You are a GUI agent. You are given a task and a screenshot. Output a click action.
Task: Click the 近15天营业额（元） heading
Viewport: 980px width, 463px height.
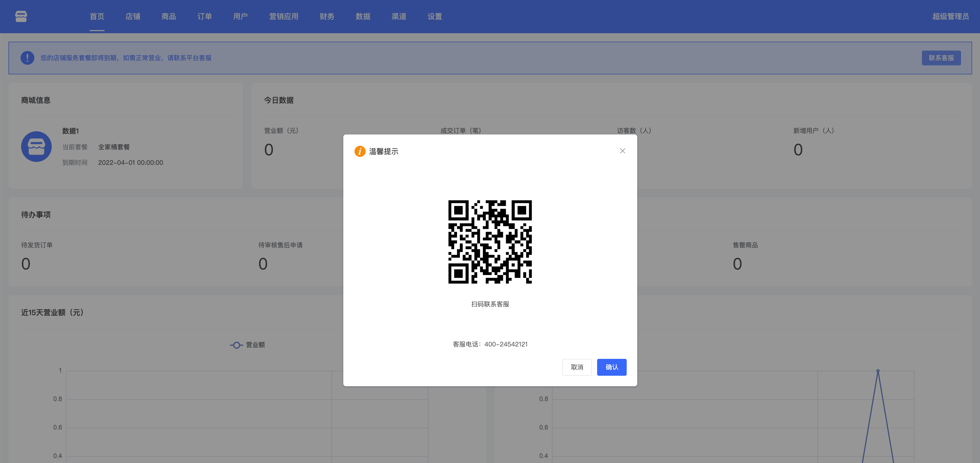coord(53,312)
